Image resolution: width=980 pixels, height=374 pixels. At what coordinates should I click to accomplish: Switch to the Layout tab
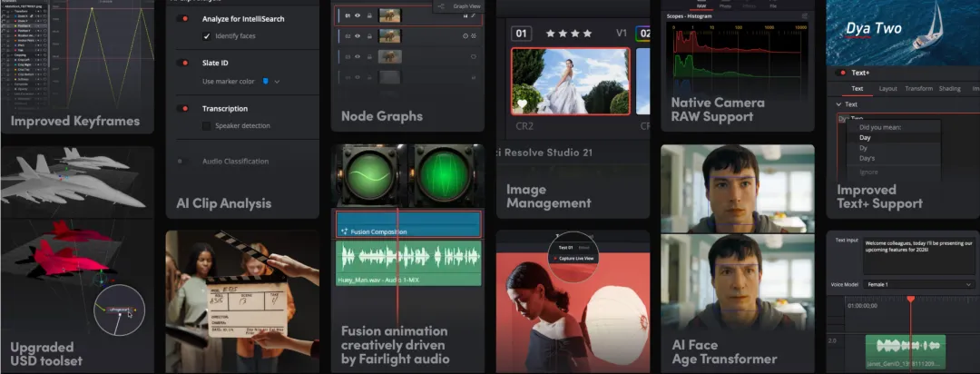(888, 89)
